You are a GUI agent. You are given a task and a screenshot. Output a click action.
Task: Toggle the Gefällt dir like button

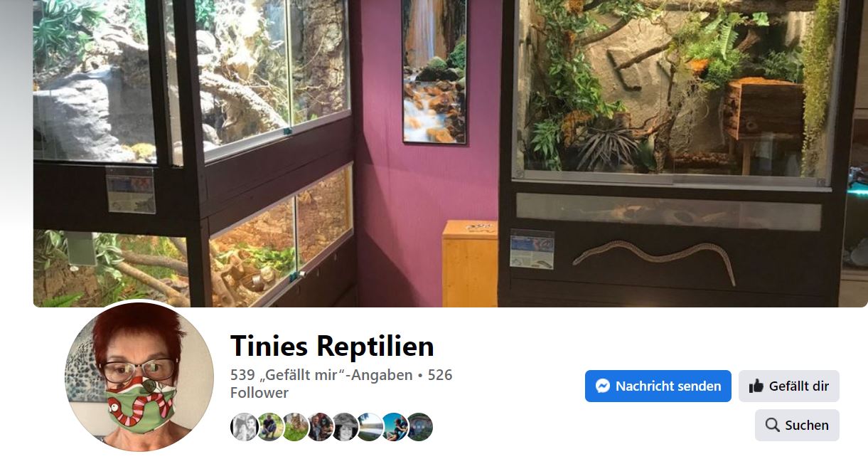(789, 386)
